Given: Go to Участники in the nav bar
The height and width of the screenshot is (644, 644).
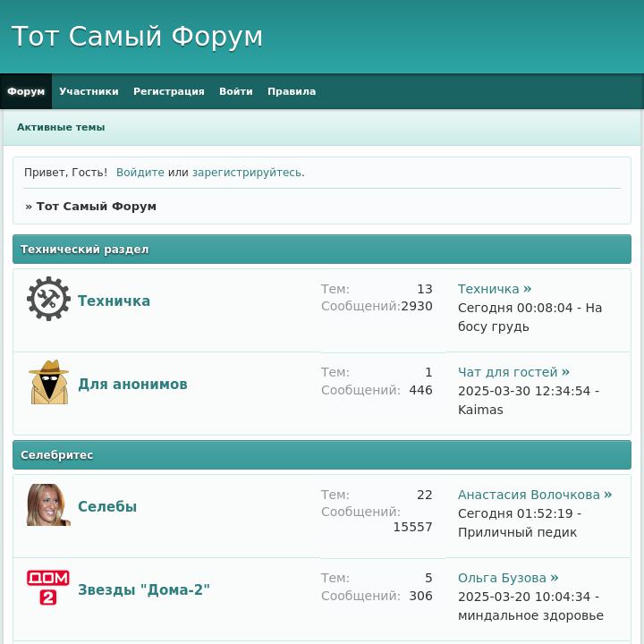Looking at the screenshot, I should point(89,91).
